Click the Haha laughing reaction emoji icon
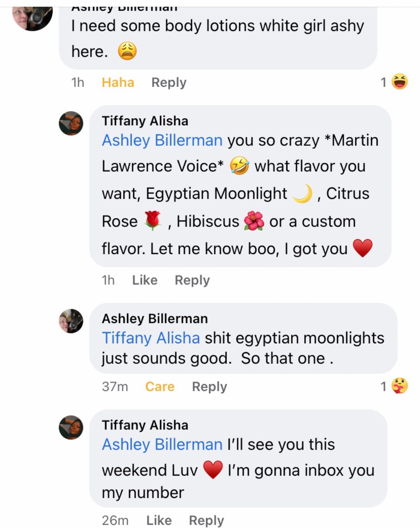Image resolution: width=420 pixels, height=528 pixels. pyautogui.click(x=400, y=82)
